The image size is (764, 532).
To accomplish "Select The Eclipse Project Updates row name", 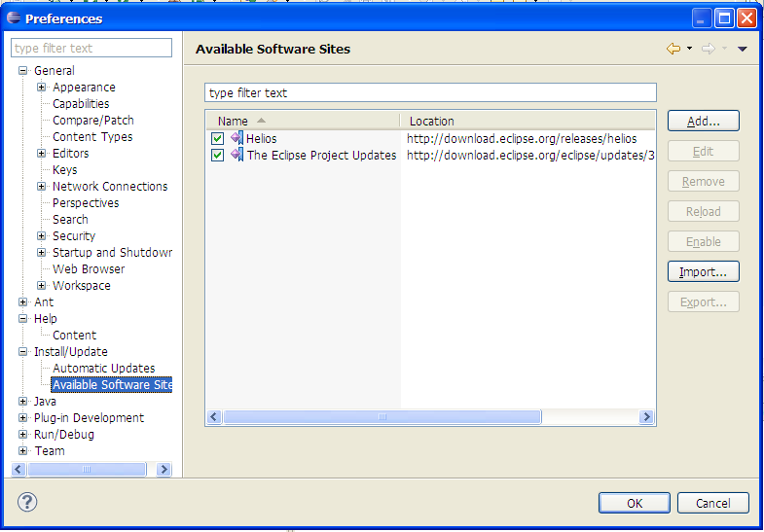I will pyautogui.click(x=321, y=156).
